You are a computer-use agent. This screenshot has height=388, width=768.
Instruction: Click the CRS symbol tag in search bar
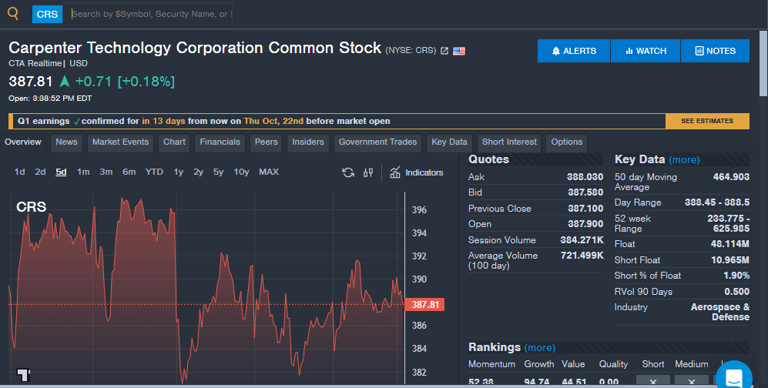tap(47, 14)
